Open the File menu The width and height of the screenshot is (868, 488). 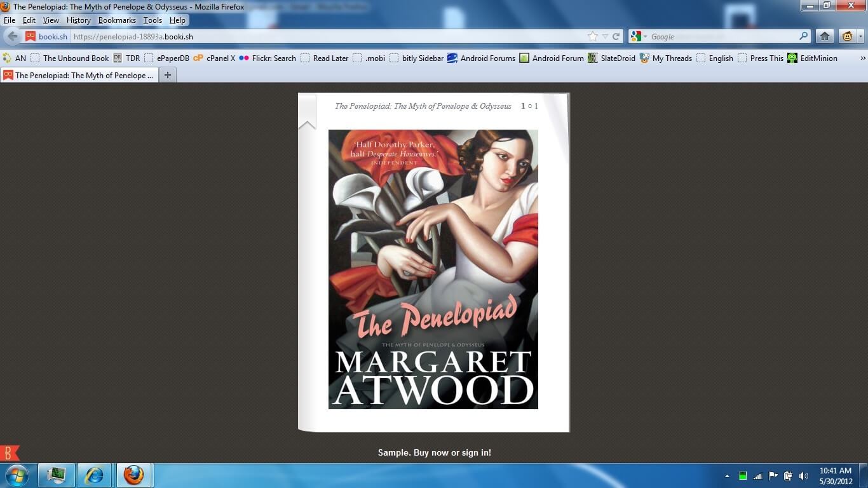10,20
